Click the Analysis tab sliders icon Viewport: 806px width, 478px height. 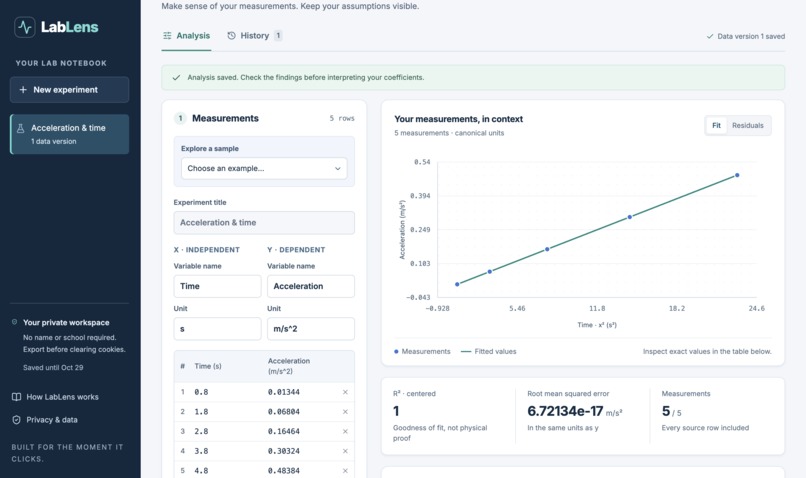click(167, 35)
